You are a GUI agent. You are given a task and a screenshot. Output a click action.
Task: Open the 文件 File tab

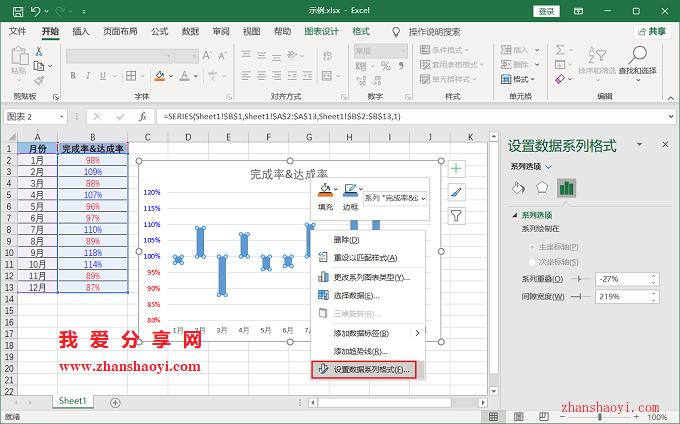click(x=18, y=32)
